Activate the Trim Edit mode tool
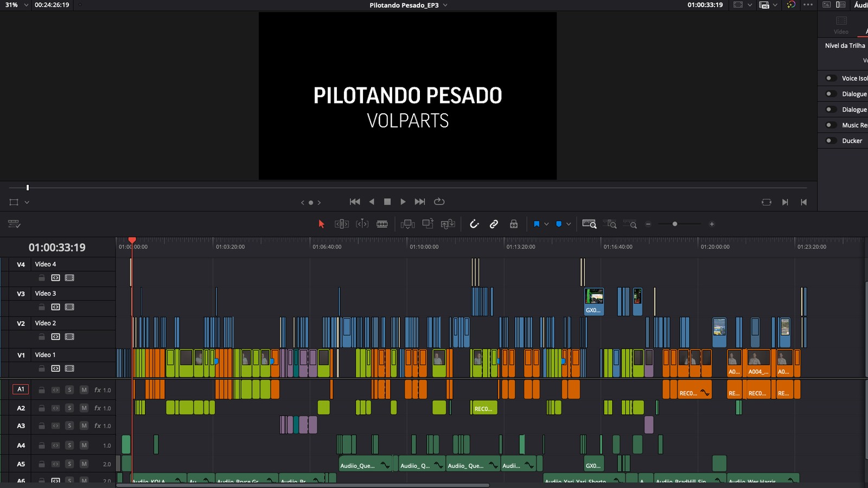Viewport: 868px width, 488px height. click(x=342, y=224)
